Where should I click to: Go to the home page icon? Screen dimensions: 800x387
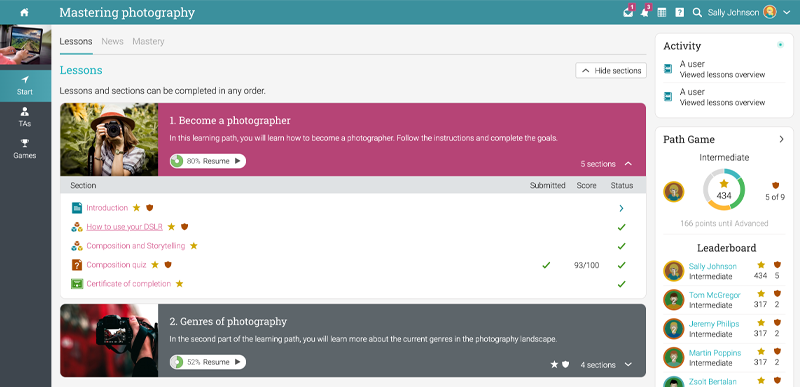point(24,13)
